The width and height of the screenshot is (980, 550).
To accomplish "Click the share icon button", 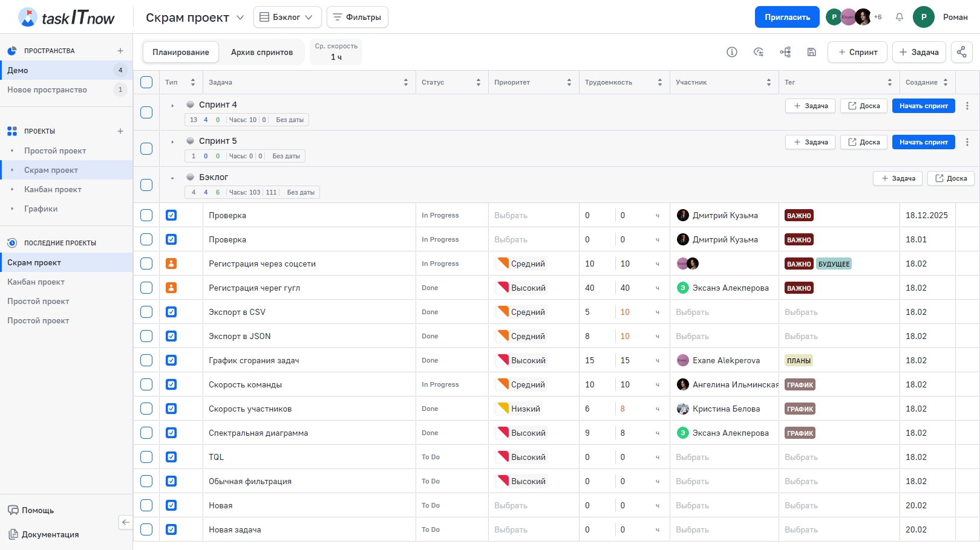I will 961,52.
